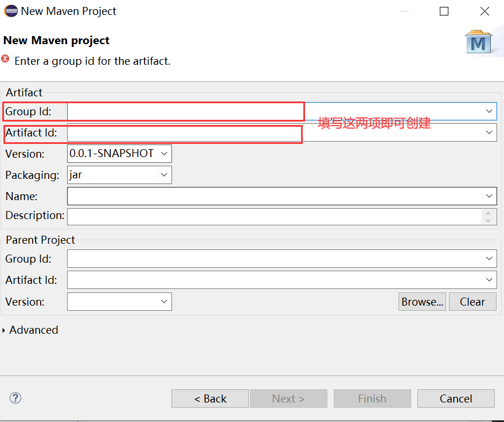Maximize the New Maven Project window
The height and width of the screenshot is (422, 504).
click(x=444, y=11)
